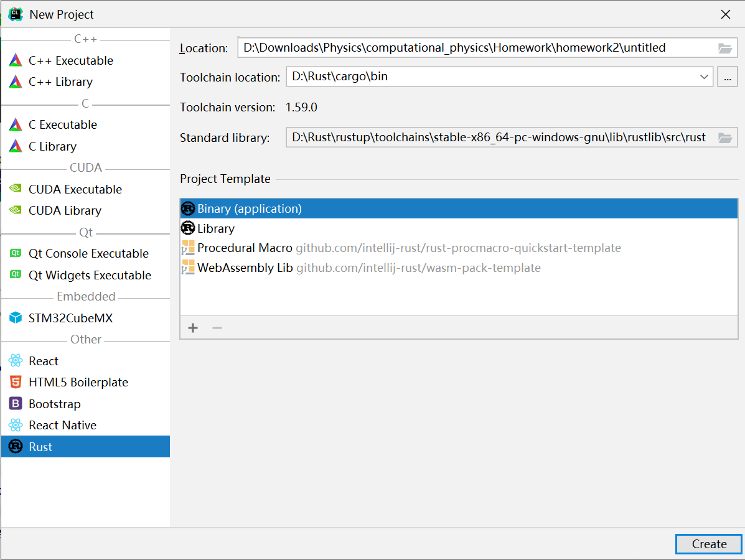This screenshot has height=560, width=745.
Task: Choose the Qt Widgets Executable project type
Action: point(85,275)
